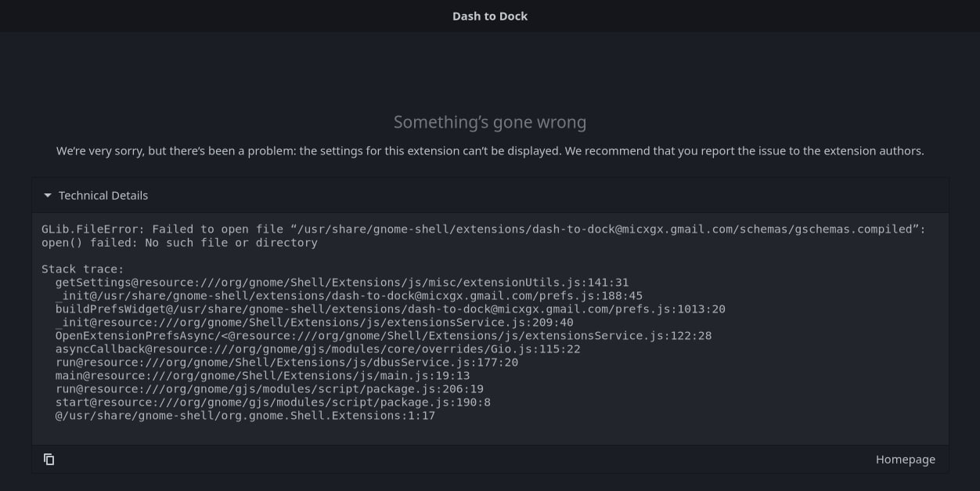
Task: Click the GLib.FileError message line
Action: 483,229
